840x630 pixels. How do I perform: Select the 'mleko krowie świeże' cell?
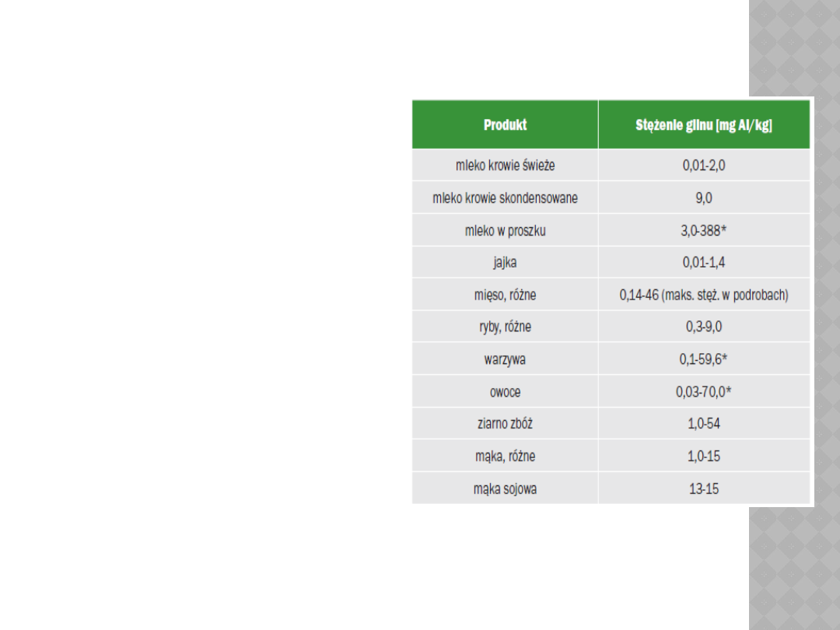[505, 166]
